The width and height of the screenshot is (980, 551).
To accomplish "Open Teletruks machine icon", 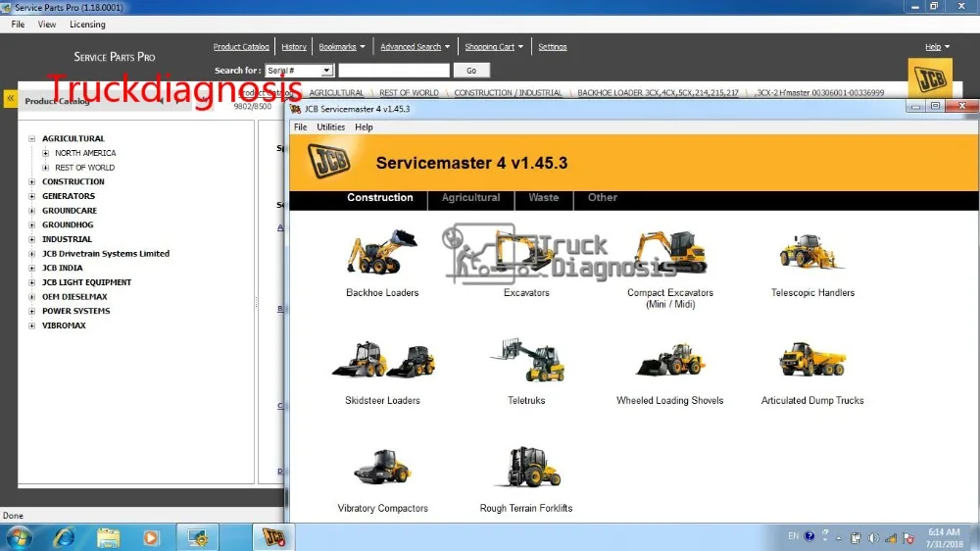I will click(526, 360).
